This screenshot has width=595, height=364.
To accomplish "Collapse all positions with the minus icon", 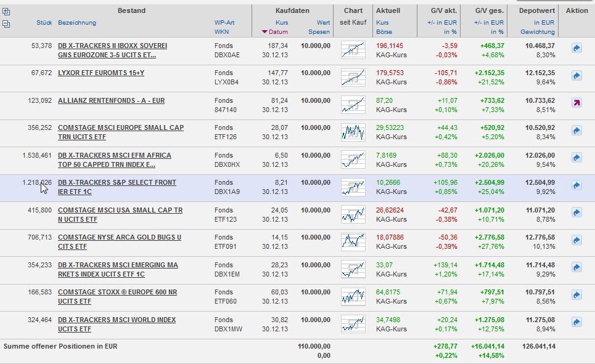I will (x=6, y=24).
